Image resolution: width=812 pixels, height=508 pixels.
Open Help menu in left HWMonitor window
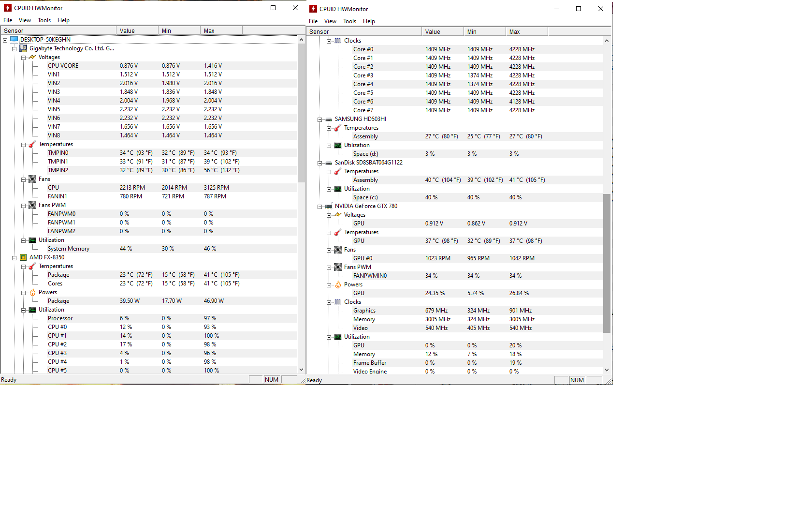coord(63,20)
